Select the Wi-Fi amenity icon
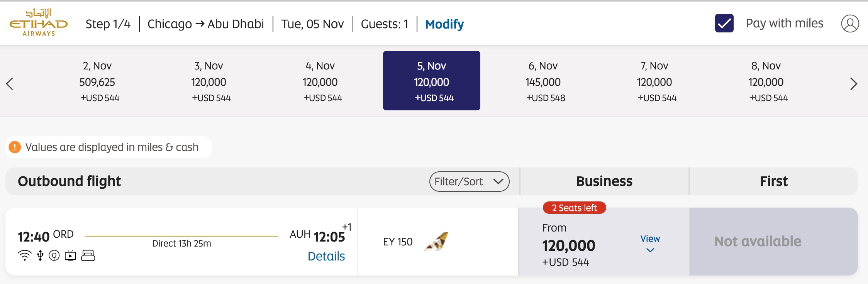 [24, 255]
